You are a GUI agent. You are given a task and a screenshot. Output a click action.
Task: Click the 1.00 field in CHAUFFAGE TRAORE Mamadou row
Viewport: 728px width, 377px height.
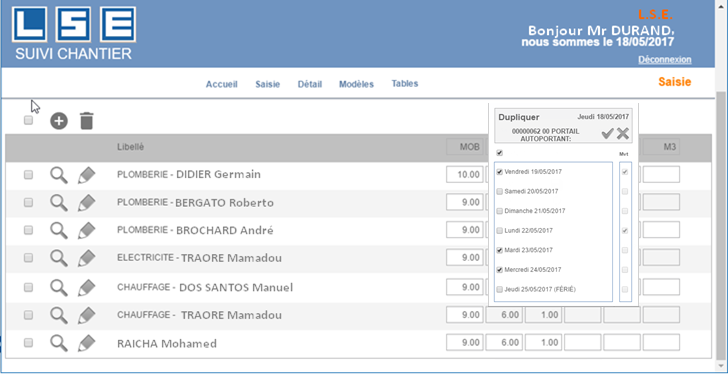point(544,315)
